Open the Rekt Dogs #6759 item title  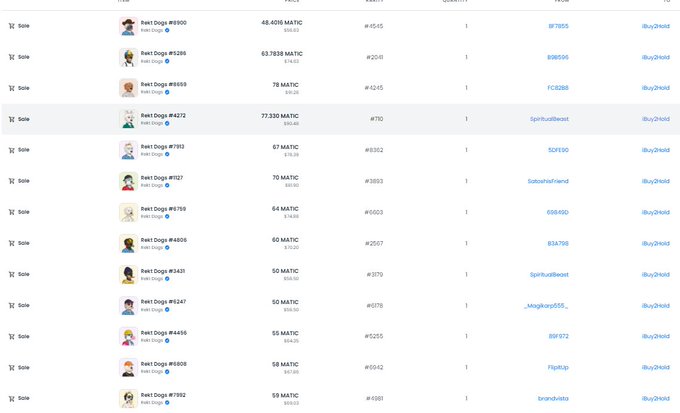tap(163, 209)
